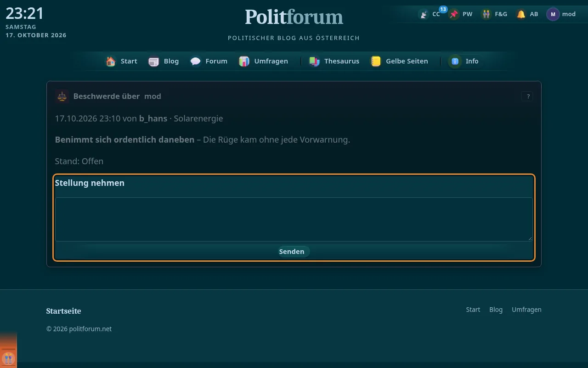
Task: Open help question mark button
Action: pos(527,96)
